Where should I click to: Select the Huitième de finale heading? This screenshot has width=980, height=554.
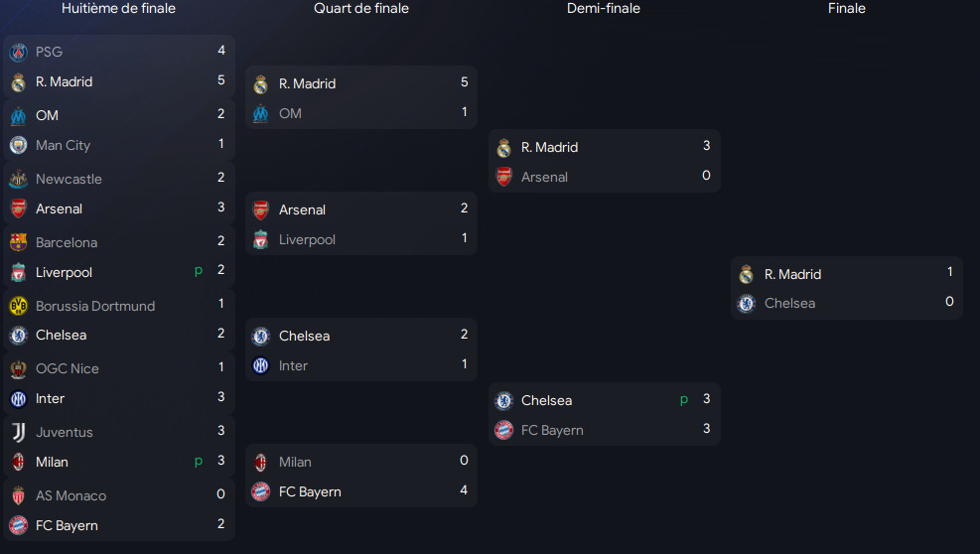tap(119, 8)
